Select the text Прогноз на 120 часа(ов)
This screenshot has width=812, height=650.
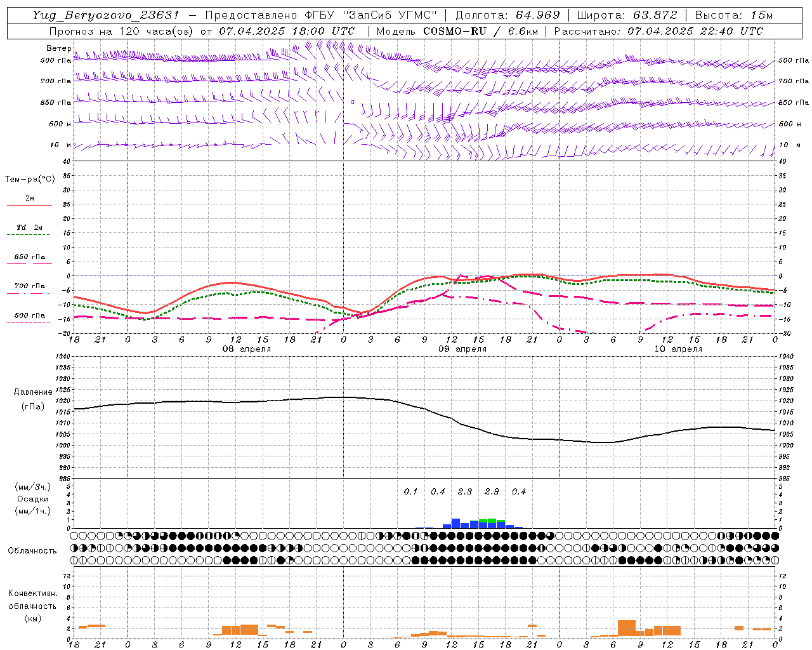click(x=121, y=31)
